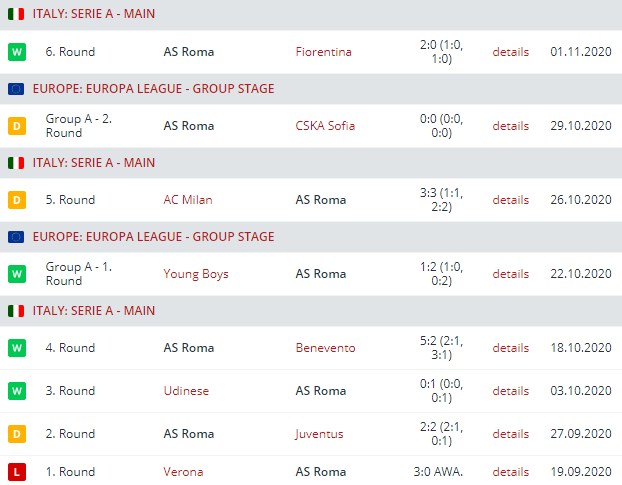Click the yellow D badge for AC Milan match
This screenshot has width=622, height=485.
16,200
